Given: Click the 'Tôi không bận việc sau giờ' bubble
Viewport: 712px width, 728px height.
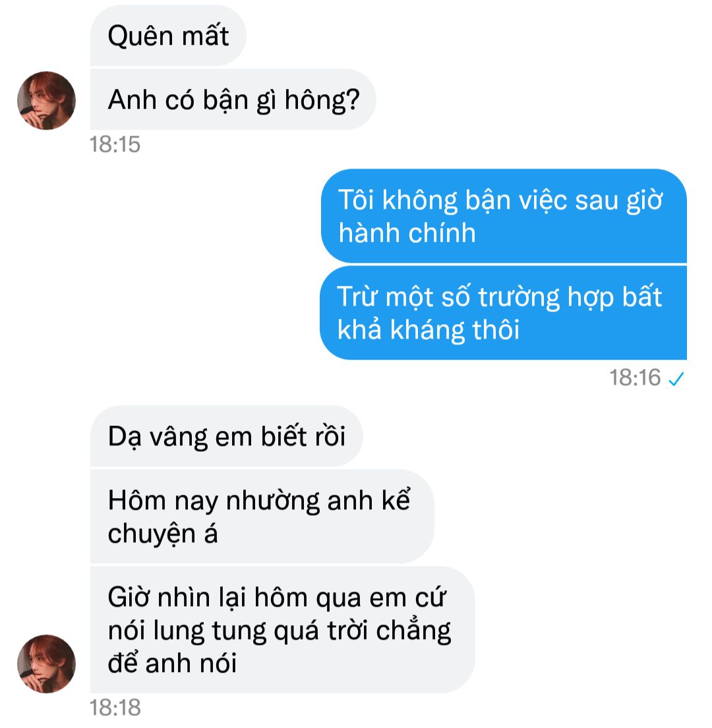Looking at the screenshot, I should click(x=504, y=216).
